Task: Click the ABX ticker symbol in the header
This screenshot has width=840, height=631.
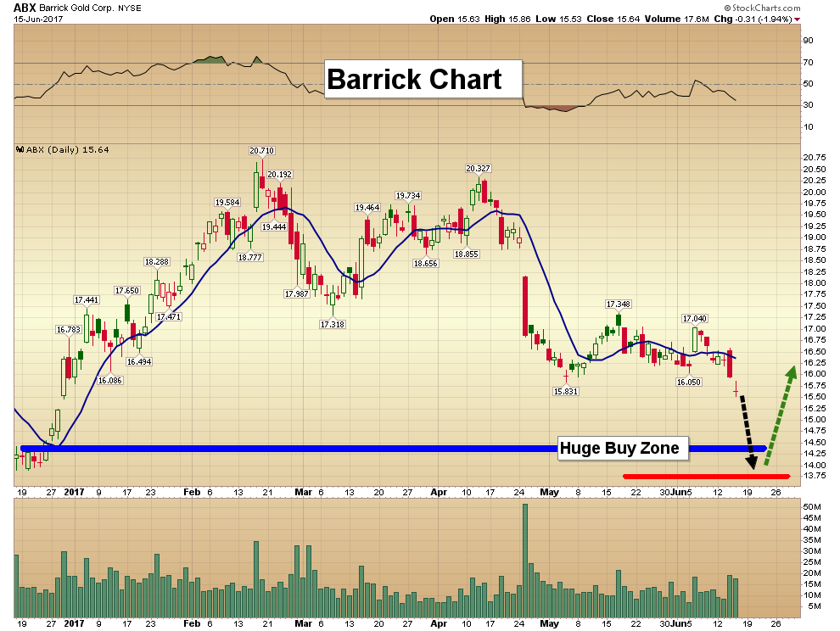Action: (25, 8)
